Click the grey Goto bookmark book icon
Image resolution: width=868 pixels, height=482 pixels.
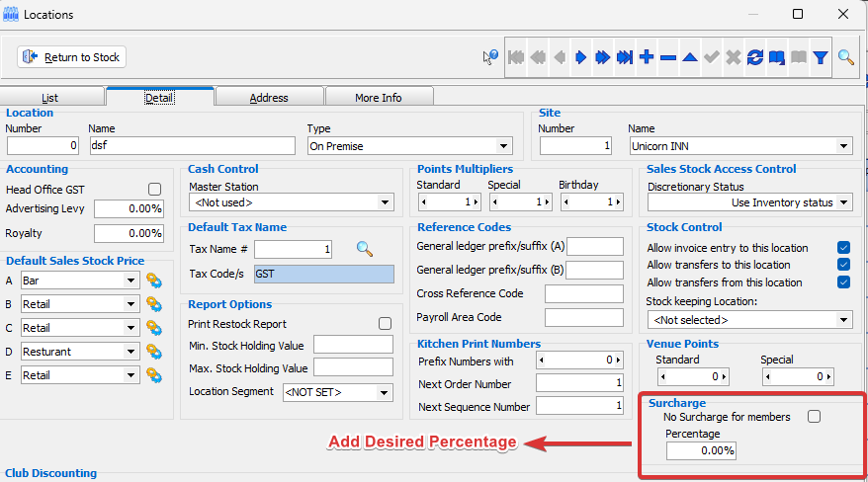(x=799, y=57)
